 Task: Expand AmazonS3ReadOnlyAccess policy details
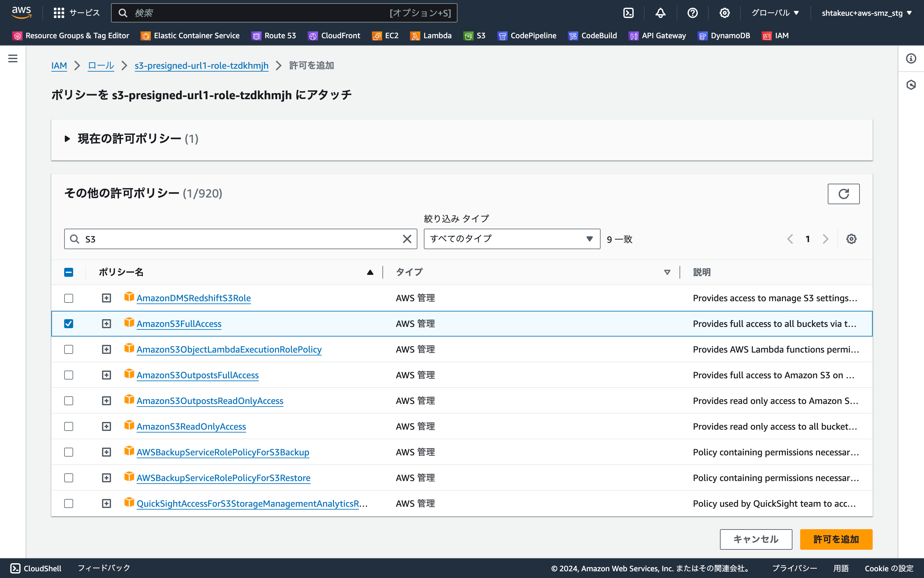(x=107, y=426)
